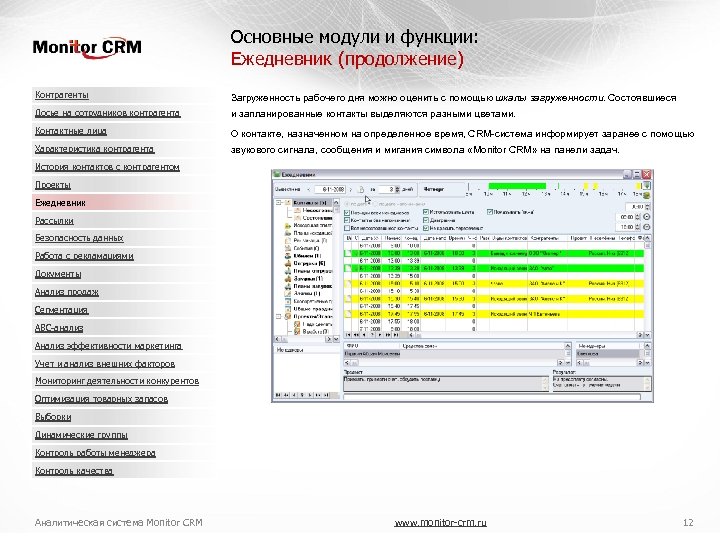Follow the Анализ продаж link
Viewport: 720px width, 540px height.
[67, 292]
